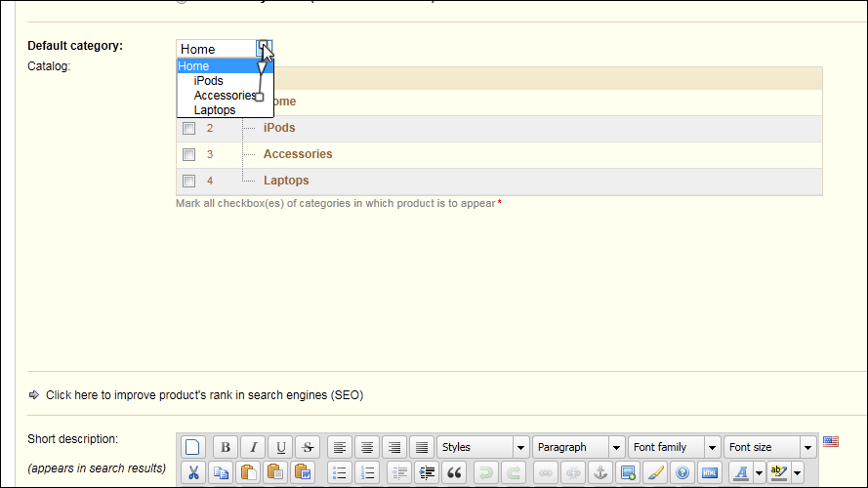This screenshot has height=488, width=868.
Task: Click the SEO section arrow icon
Action: click(x=34, y=394)
